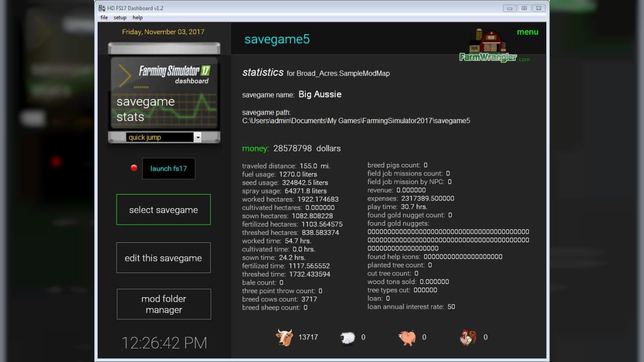Click the breed cows count 3717 line

280,299
